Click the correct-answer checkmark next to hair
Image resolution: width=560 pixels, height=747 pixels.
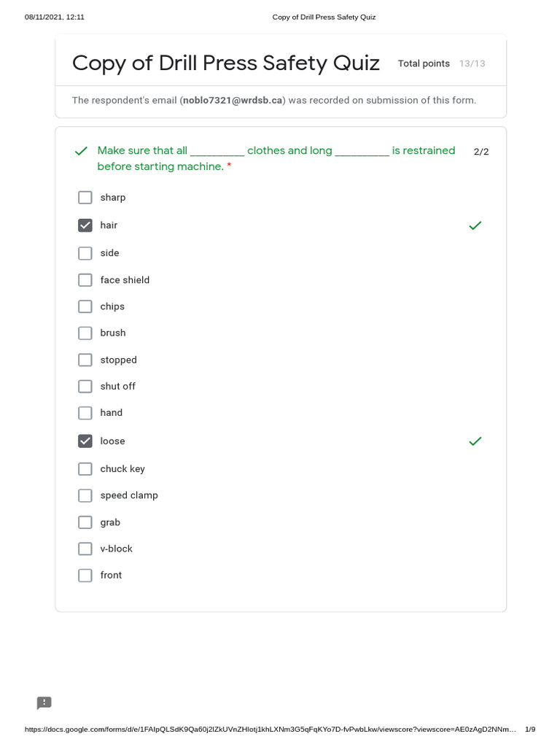(x=475, y=226)
